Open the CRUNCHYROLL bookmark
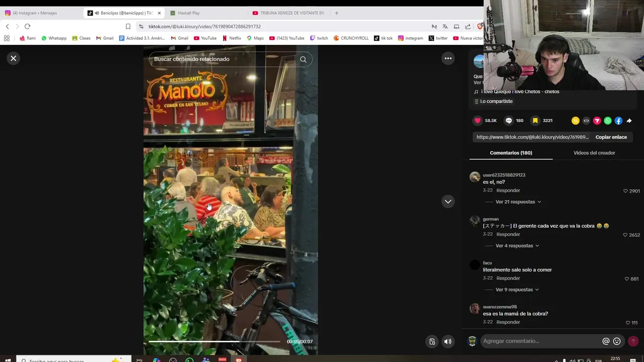Screen dimensions: 644x362 (351, 38)
